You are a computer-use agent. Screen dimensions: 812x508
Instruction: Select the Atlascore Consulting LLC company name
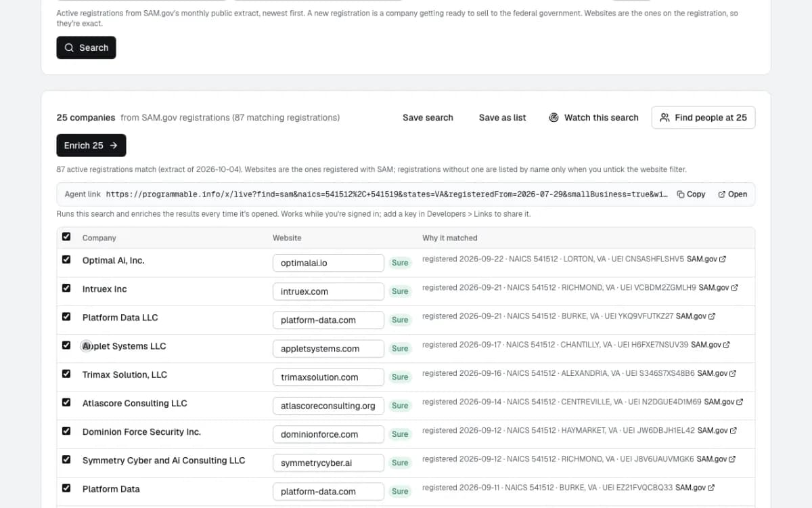pyautogui.click(x=135, y=402)
